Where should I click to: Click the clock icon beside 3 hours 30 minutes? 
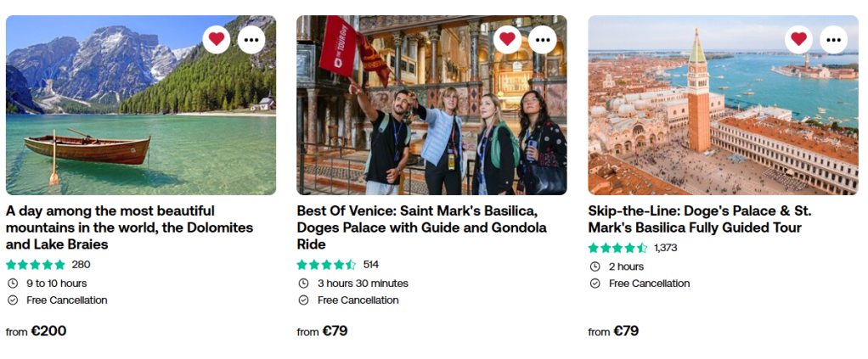click(x=303, y=283)
